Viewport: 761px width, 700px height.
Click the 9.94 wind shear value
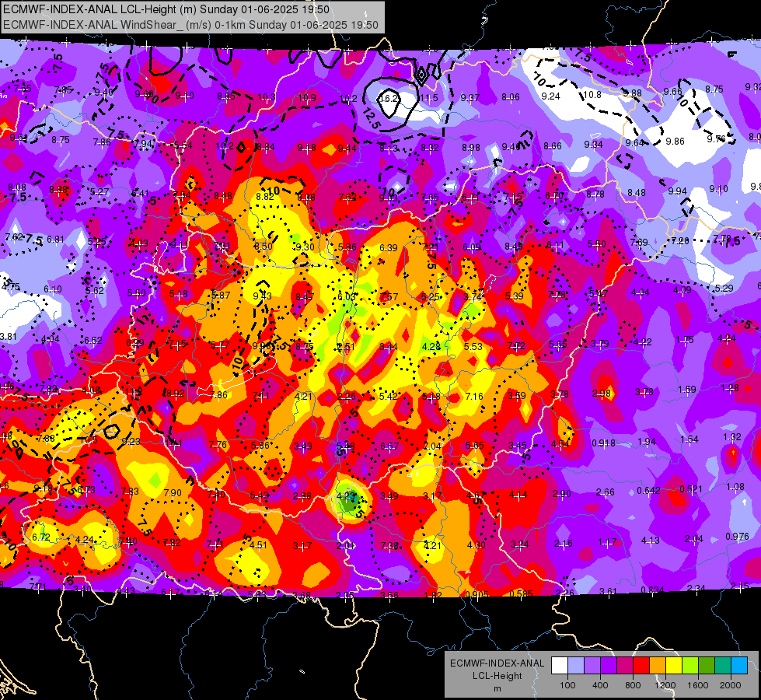coord(678,191)
